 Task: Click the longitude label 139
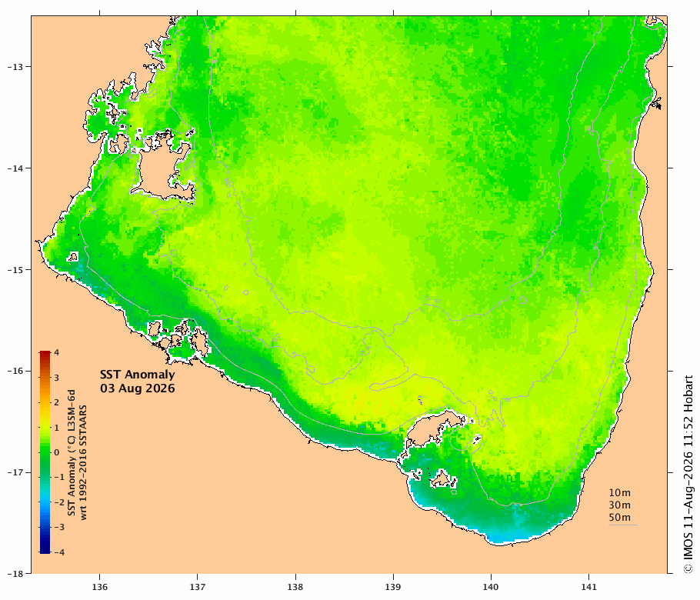click(393, 587)
